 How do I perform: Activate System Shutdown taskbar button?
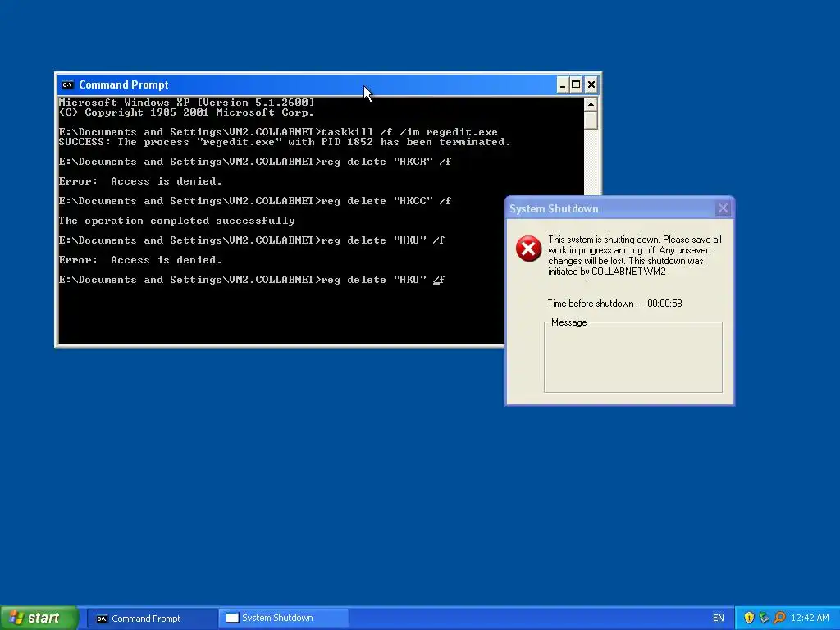coord(283,619)
